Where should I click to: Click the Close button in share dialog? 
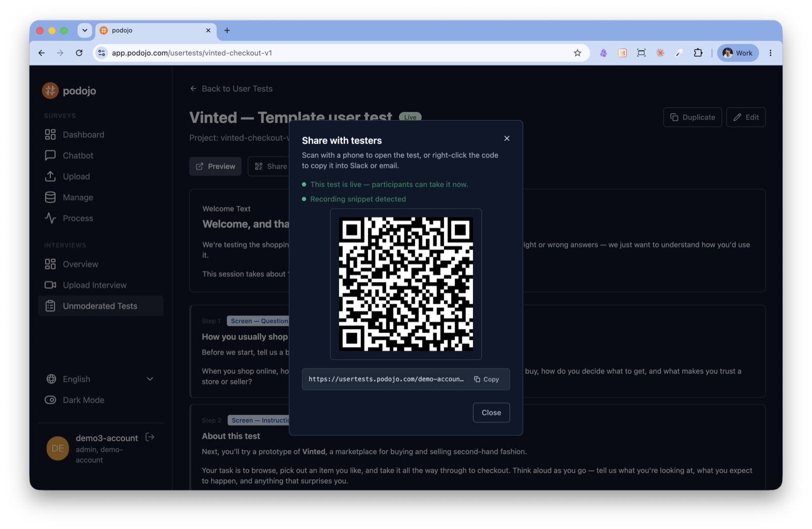click(x=491, y=412)
